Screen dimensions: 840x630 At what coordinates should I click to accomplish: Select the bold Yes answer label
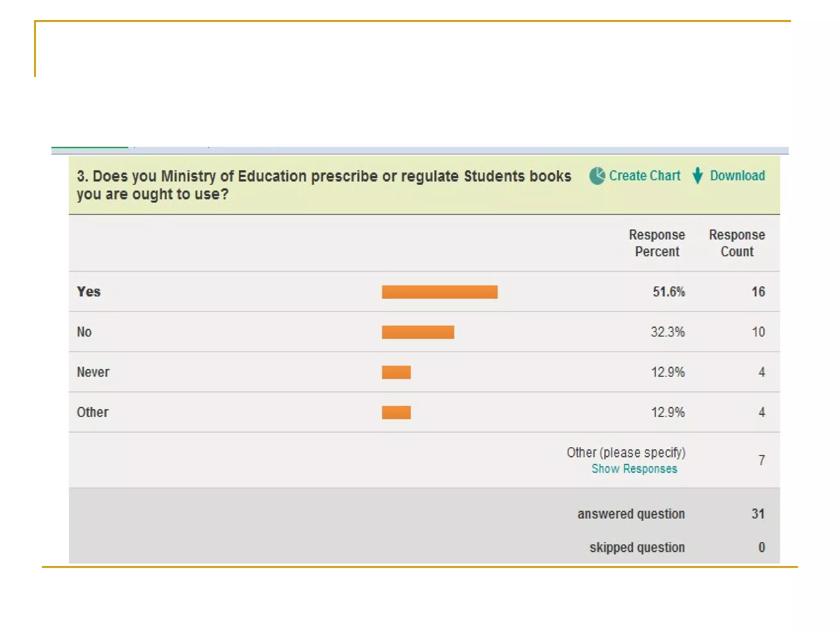click(89, 292)
